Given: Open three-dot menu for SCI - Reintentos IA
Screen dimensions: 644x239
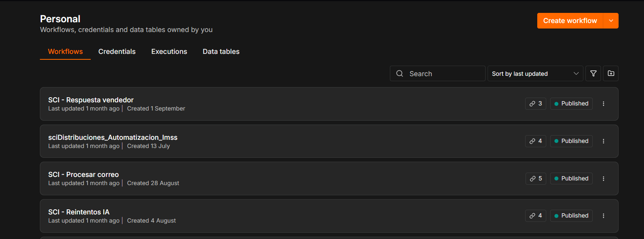Looking at the screenshot, I should point(603,216).
